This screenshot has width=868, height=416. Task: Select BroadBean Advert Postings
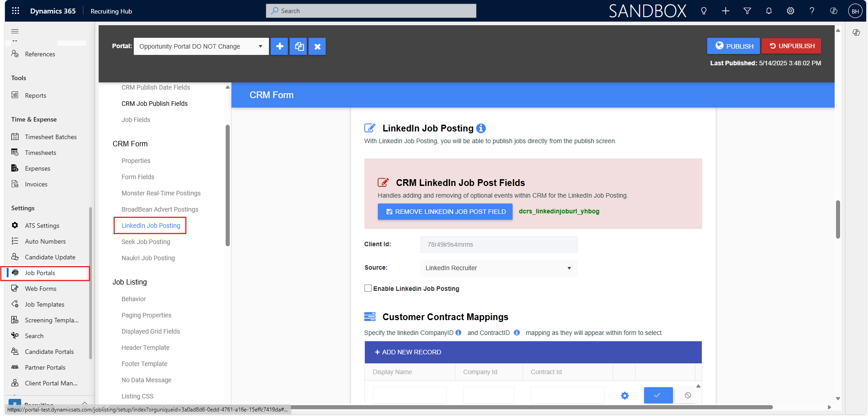[x=160, y=209]
